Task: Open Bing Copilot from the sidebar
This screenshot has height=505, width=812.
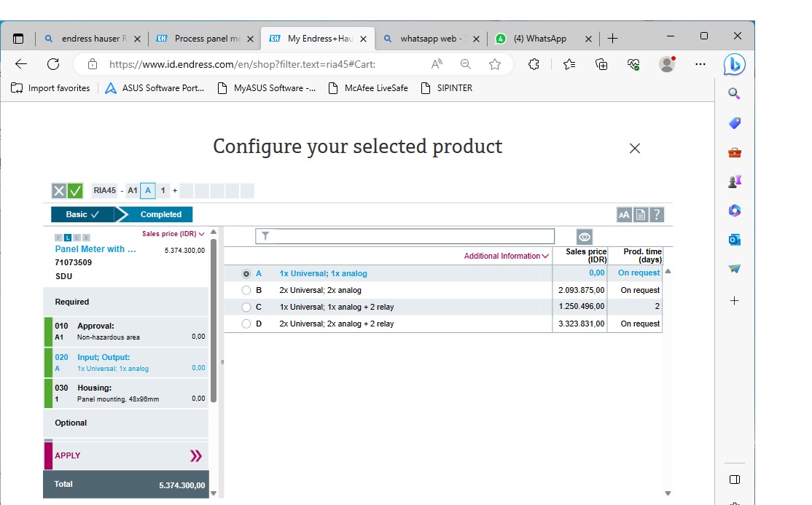Action: coord(734,65)
